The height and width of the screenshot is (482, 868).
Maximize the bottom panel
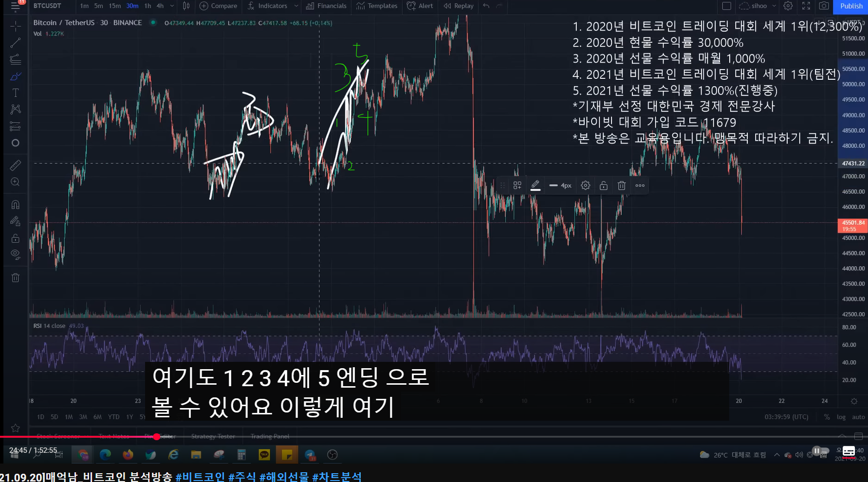click(x=858, y=436)
